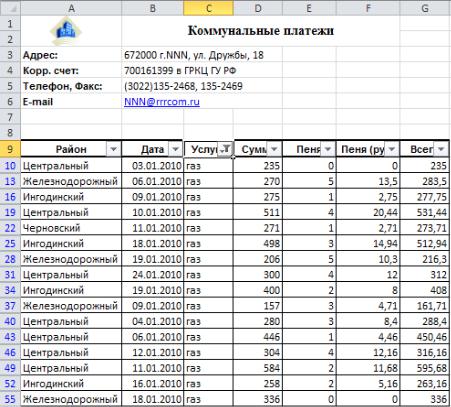Screen dimensions: 451x407
Task: Open the NNN@rrrcom.ru email link
Action: (x=162, y=102)
